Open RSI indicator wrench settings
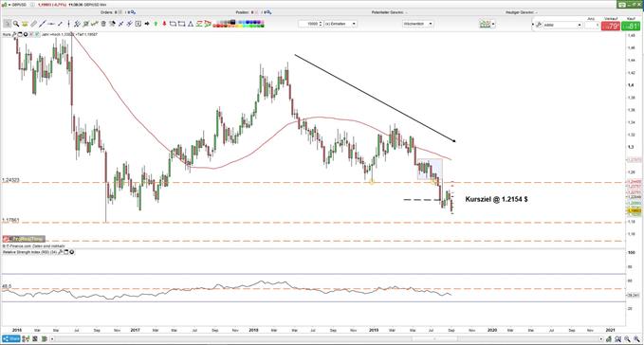This screenshot has width=644, height=345. (61, 252)
